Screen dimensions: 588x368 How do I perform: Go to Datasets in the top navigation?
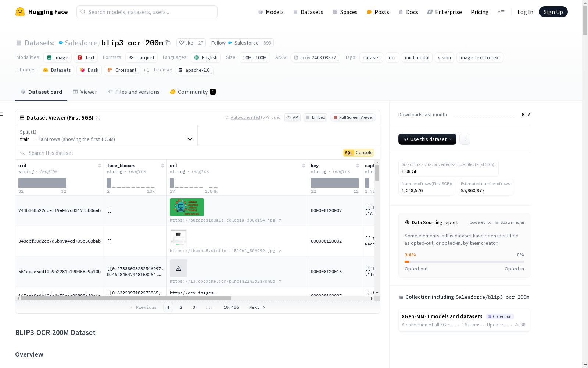(x=308, y=12)
